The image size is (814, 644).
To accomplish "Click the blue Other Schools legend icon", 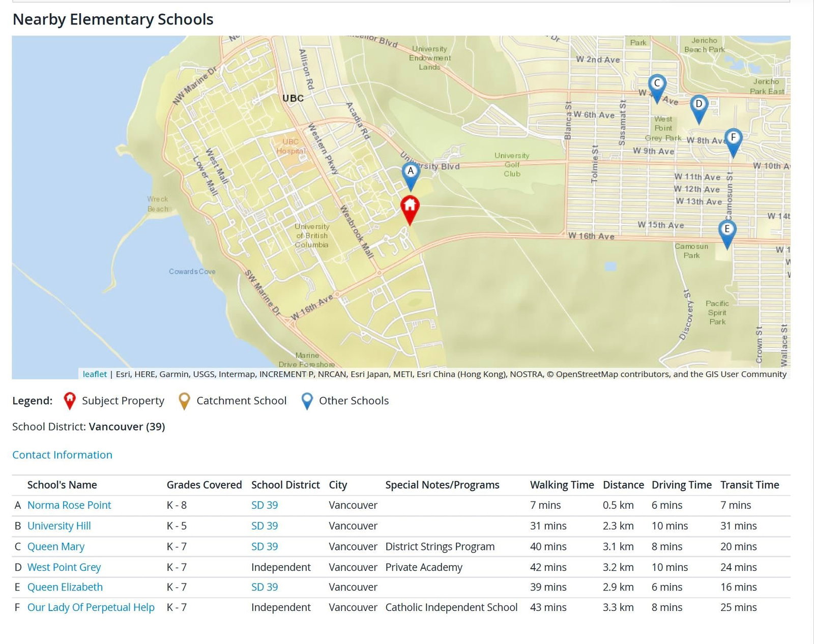I will pyautogui.click(x=307, y=401).
